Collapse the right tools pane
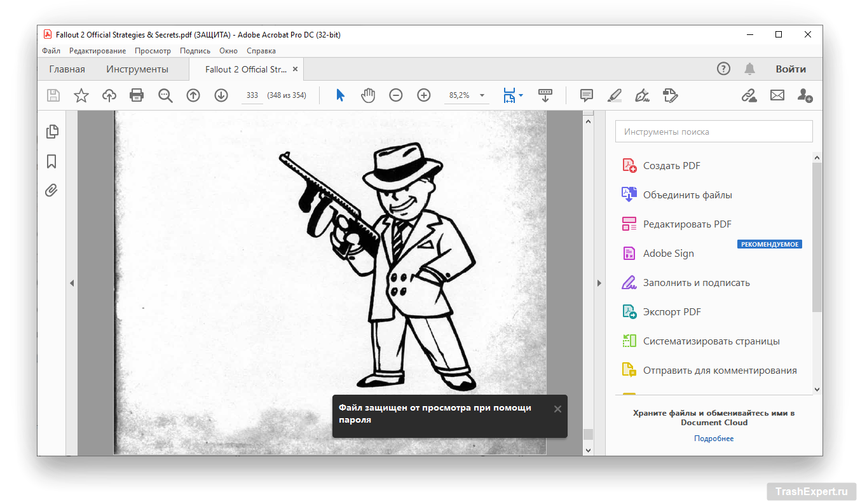 599,283
